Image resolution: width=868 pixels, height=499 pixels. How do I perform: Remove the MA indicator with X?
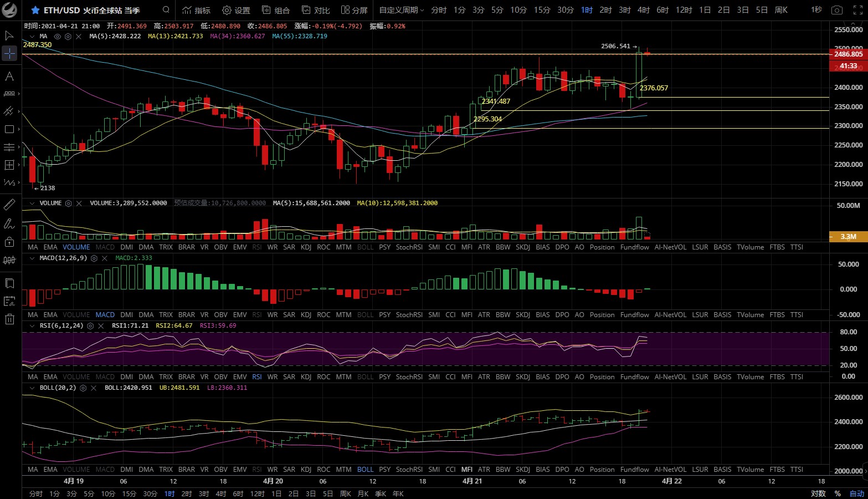79,36
